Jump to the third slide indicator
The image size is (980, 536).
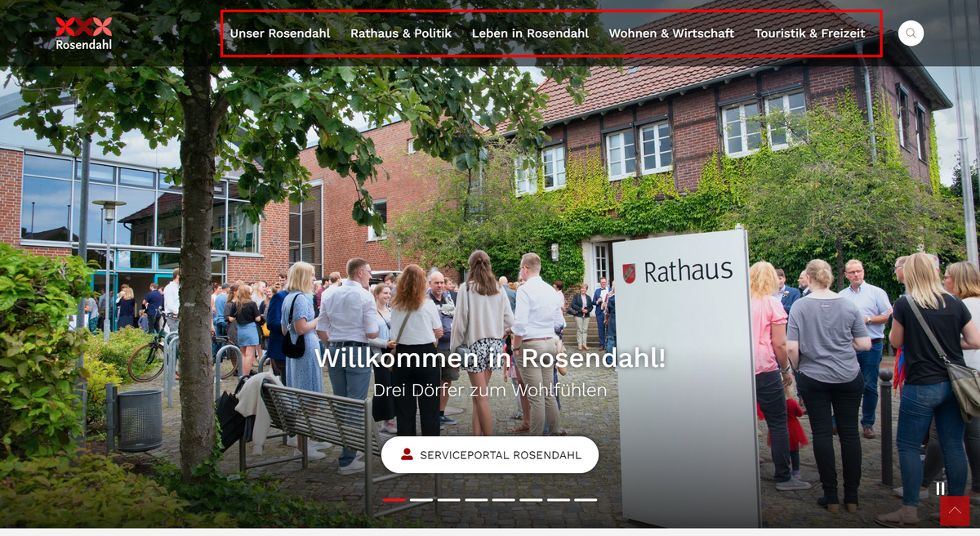(448, 499)
